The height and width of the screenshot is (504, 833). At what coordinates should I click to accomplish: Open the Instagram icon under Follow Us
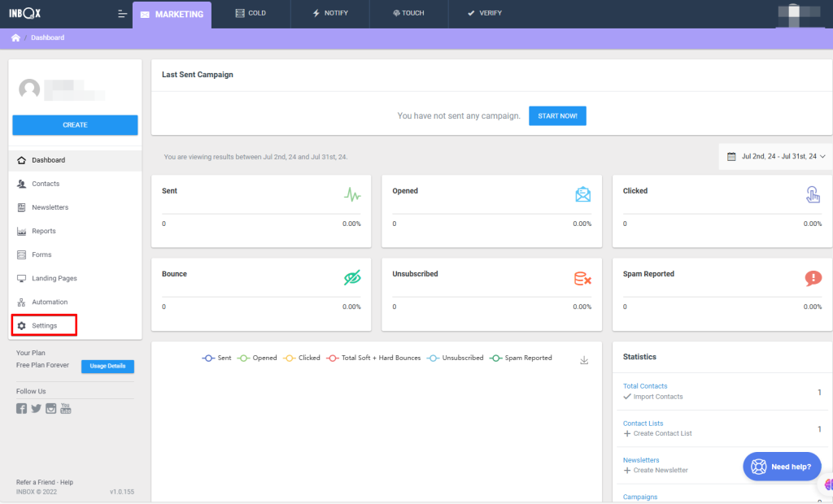click(x=51, y=408)
